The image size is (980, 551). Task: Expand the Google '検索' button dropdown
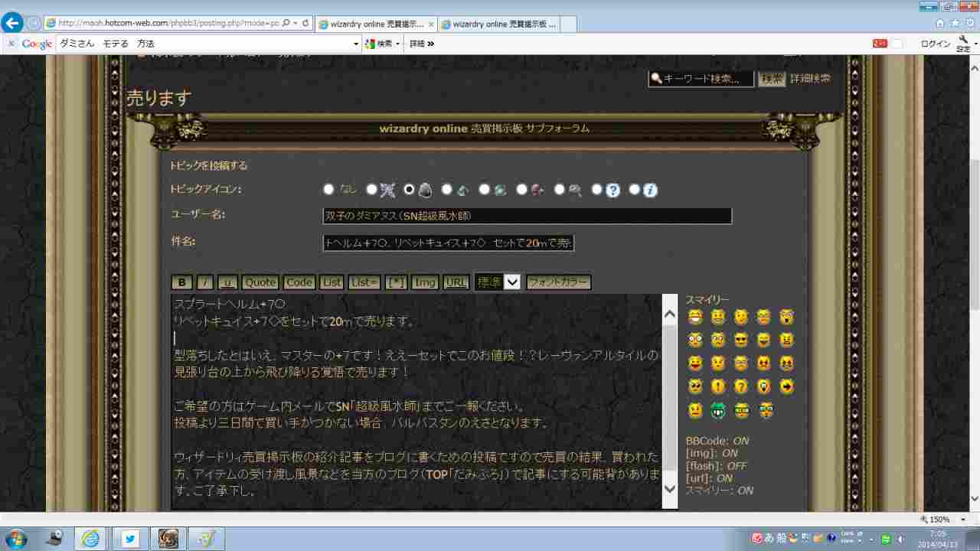(398, 44)
